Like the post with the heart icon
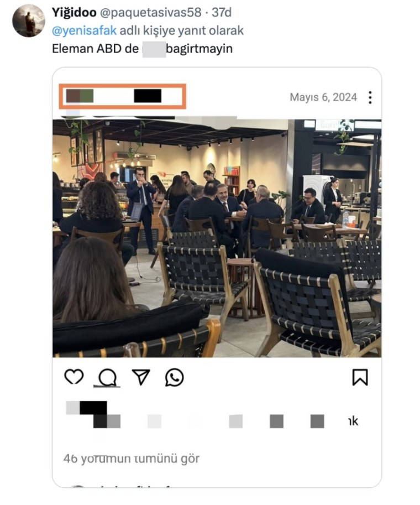 pos(74,377)
